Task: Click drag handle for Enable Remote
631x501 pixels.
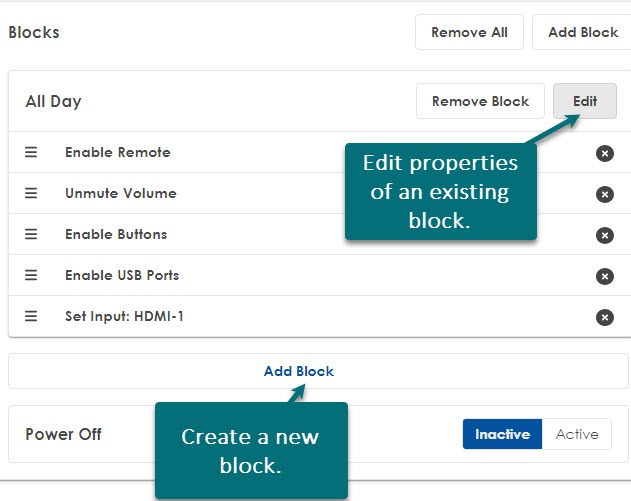Action: [31, 152]
